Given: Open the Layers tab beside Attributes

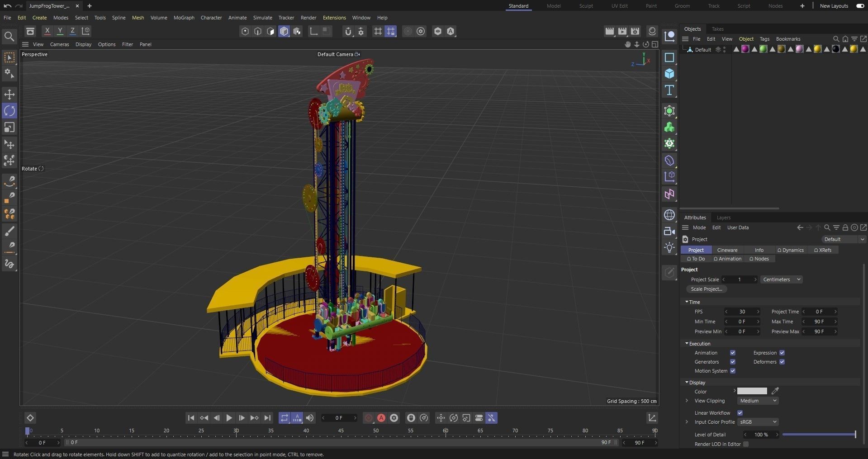Looking at the screenshot, I should (x=723, y=218).
